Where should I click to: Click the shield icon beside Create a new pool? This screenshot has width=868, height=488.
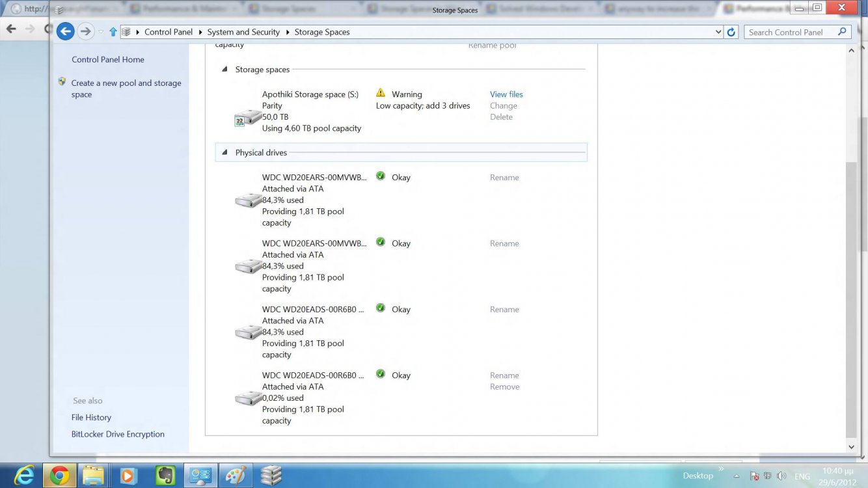(x=62, y=82)
